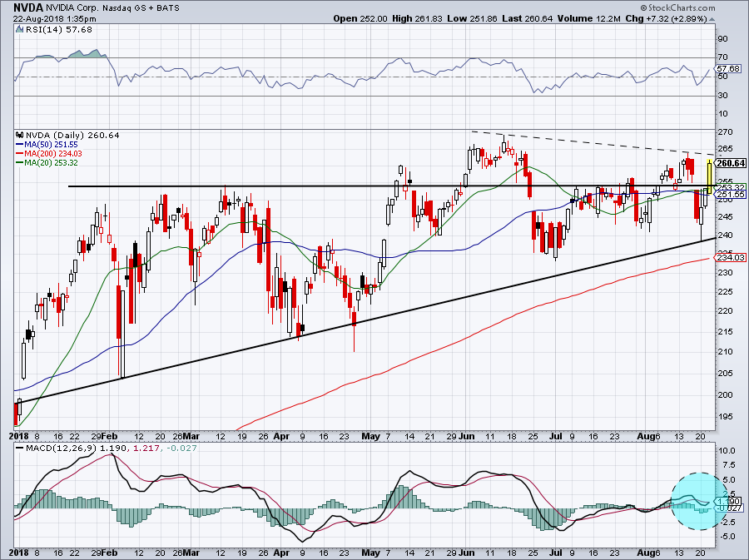Image resolution: width=749 pixels, height=560 pixels.
Task: Click the 70 label on RSI axis
Action: [x=722, y=57]
